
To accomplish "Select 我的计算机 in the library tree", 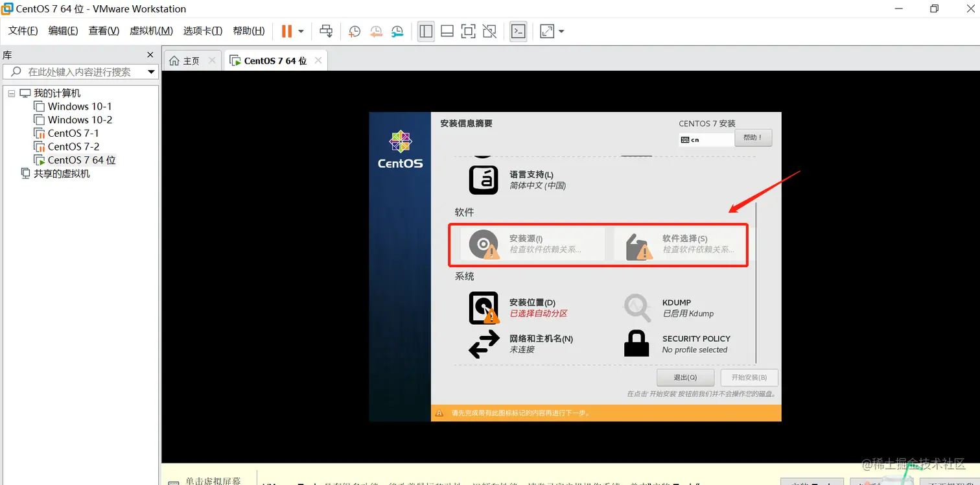I will 57,93.
